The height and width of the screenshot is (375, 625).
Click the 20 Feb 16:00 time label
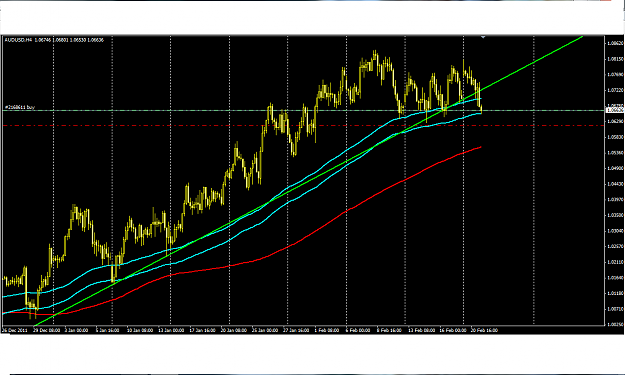(484, 330)
